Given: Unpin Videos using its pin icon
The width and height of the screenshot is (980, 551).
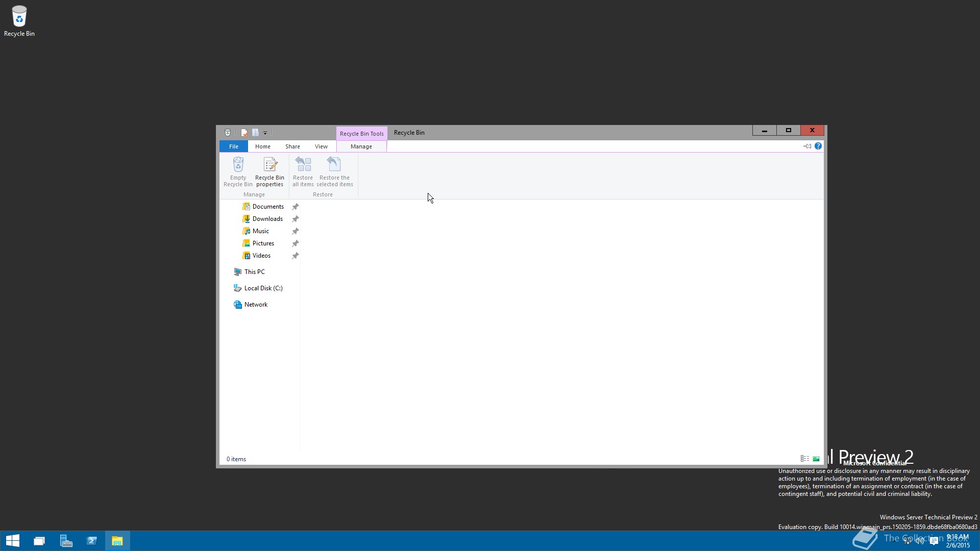Looking at the screenshot, I should [295, 256].
